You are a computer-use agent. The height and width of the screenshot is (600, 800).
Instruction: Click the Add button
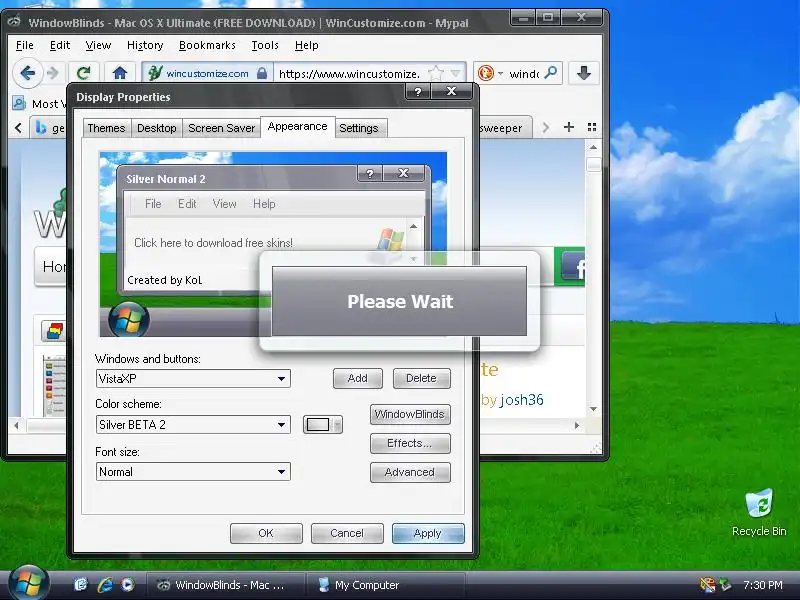358,378
